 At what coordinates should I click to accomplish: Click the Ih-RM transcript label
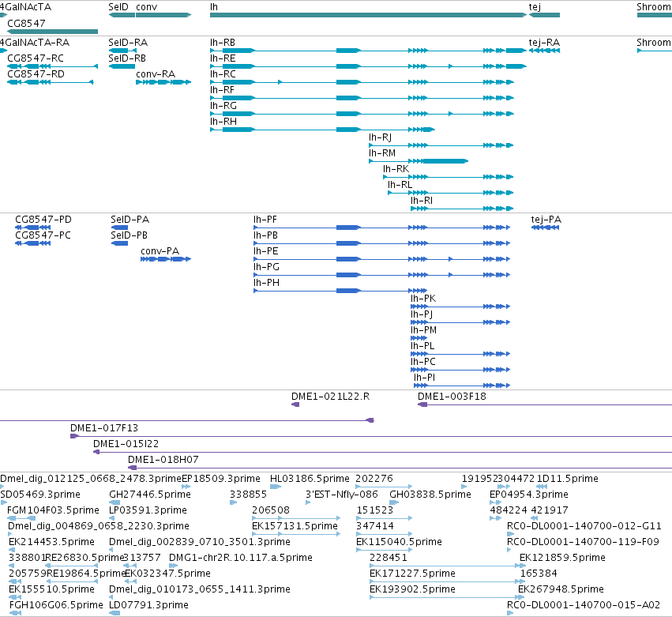[x=382, y=153]
